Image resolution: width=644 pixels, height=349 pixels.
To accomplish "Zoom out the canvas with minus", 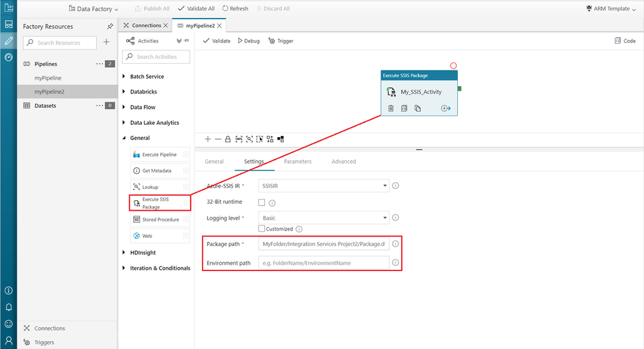I will point(218,139).
